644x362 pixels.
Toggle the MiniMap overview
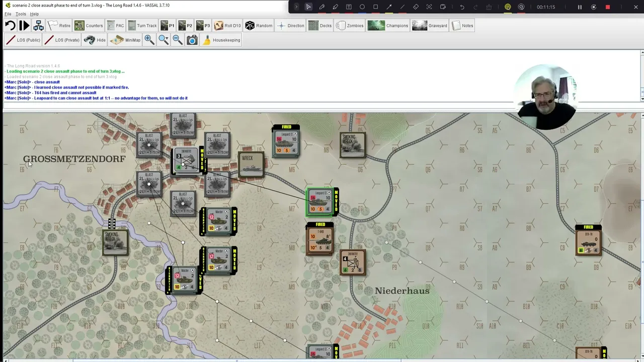click(x=125, y=40)
